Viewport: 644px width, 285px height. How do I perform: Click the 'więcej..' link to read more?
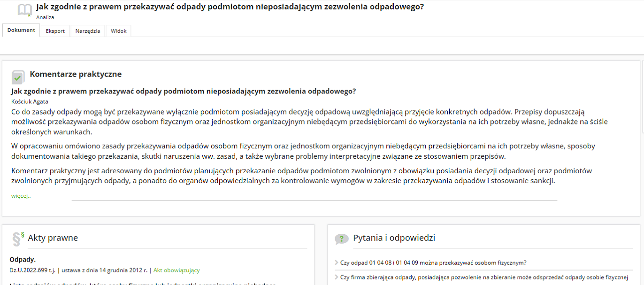point(21,196)
